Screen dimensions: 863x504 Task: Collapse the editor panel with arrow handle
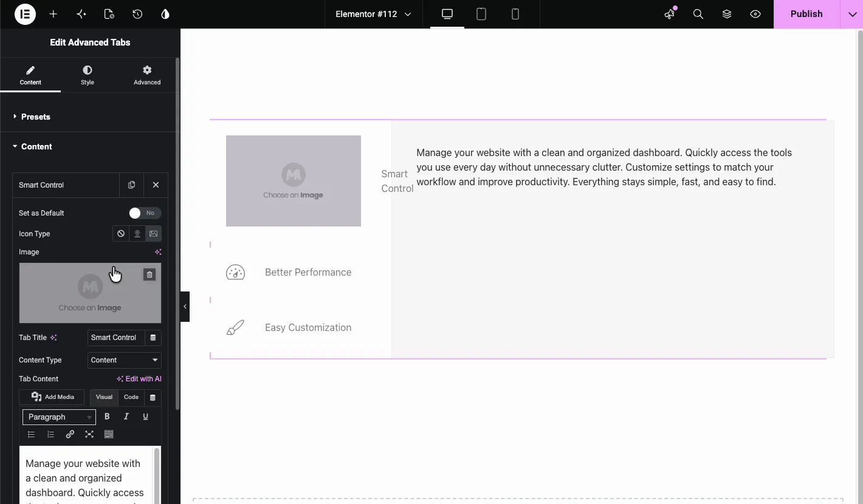click(x=185, y=307)
